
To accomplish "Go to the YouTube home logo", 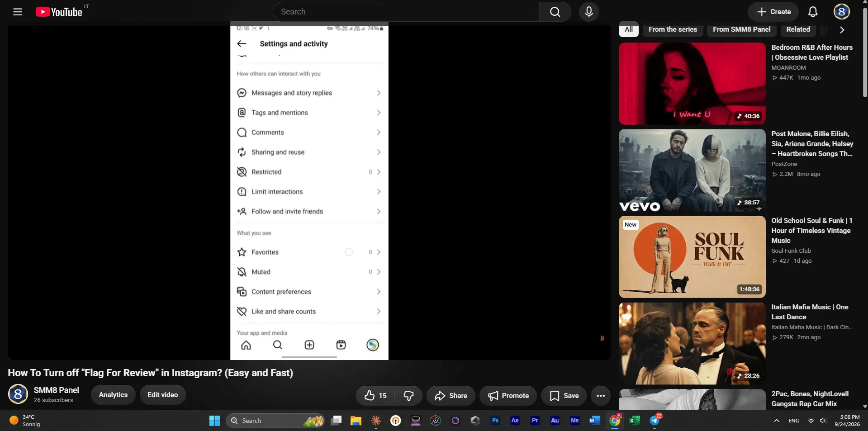I will point(59,12).
